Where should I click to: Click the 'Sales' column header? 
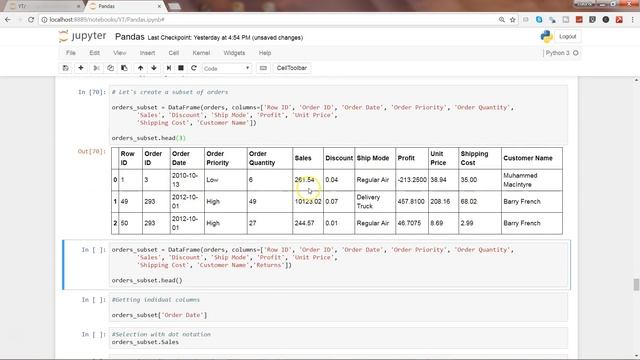point(303,158)
